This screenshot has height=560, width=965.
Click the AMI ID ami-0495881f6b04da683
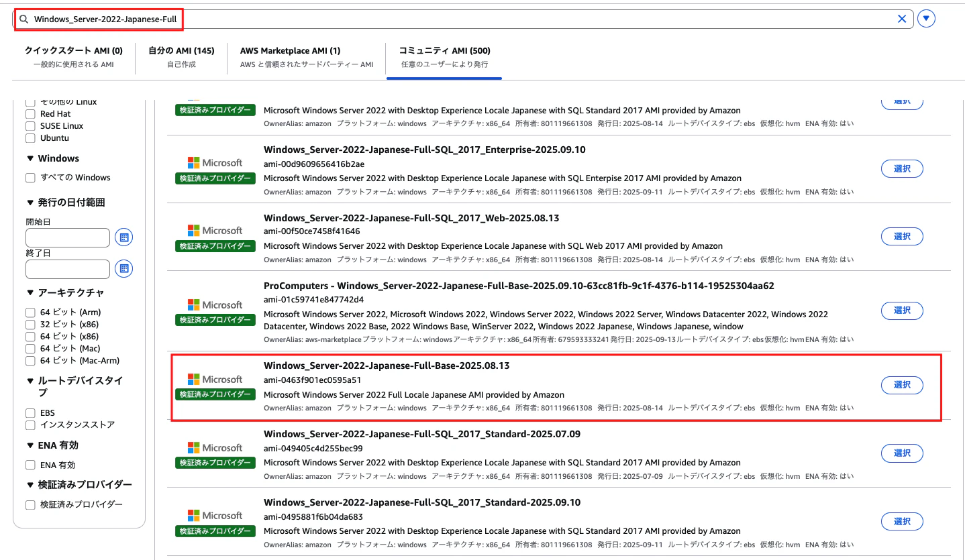point(313,516)
